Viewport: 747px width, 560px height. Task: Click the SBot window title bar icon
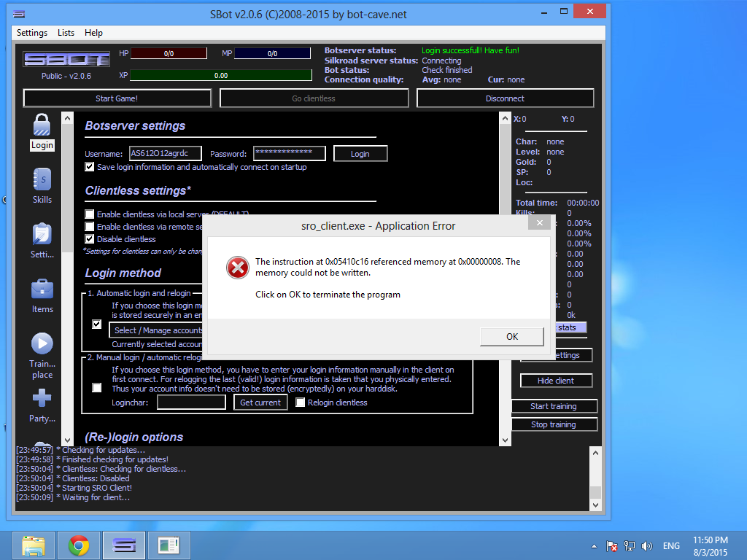pyautogui.click(x=19, y=15)
